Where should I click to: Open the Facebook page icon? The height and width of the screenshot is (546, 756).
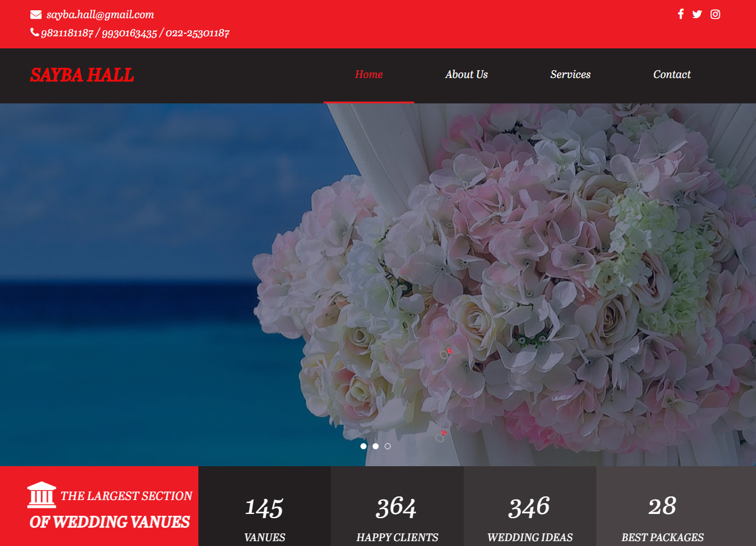(x=680, y=14)
